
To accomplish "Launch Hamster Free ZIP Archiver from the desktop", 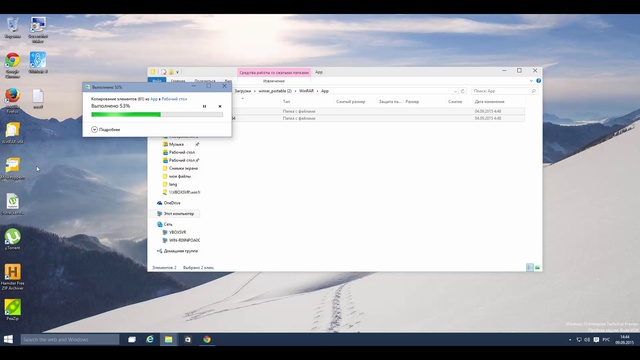I will (13, 277).
